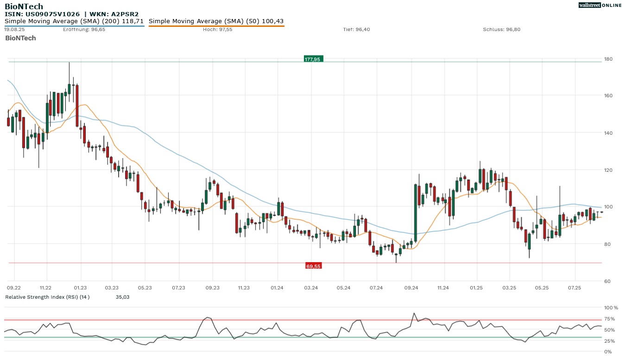Image resolution: width=625 pixels, height=364 pixels.
Task: Click the blue SMA 200 legend line
Action: [74, 26]
